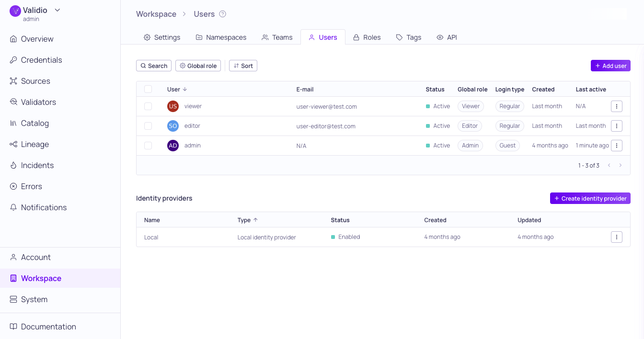Viewport: 644px width, 339px height.
Task: Check the viewer user row checkbox
Action: click(x=148, y=106)
